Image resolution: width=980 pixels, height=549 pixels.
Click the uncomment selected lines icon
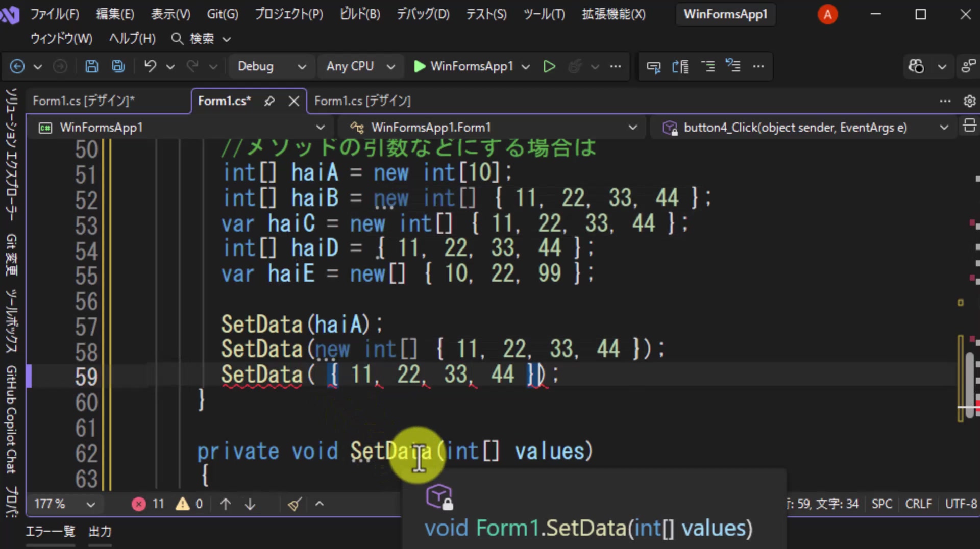(x=733, y=66)
